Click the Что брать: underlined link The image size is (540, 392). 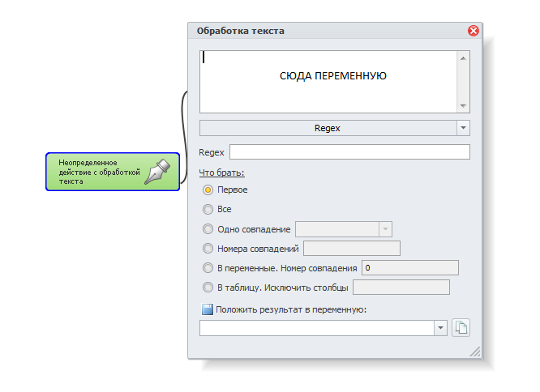221,173
